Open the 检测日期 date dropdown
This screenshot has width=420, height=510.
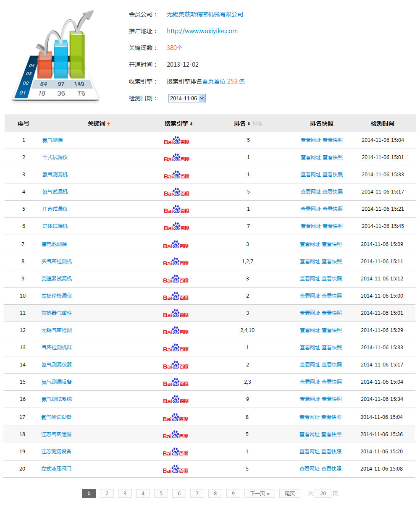coord(187,98)
